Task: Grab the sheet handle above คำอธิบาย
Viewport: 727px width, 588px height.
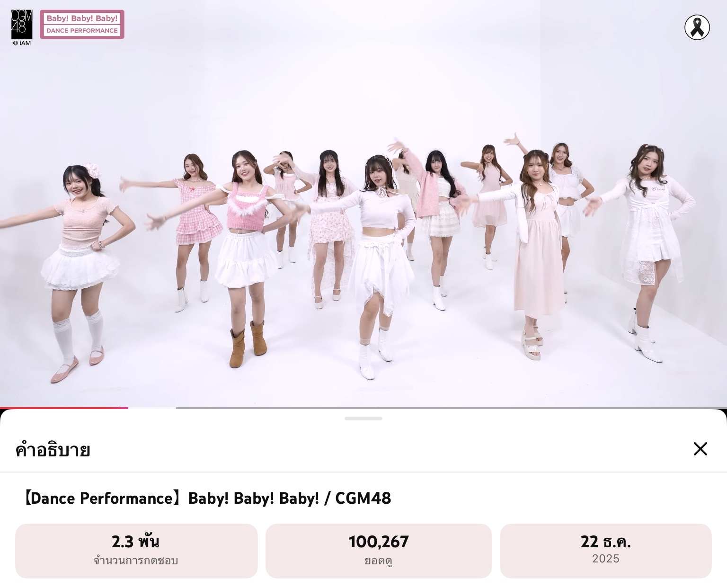Action: click(x=363, y=419)
